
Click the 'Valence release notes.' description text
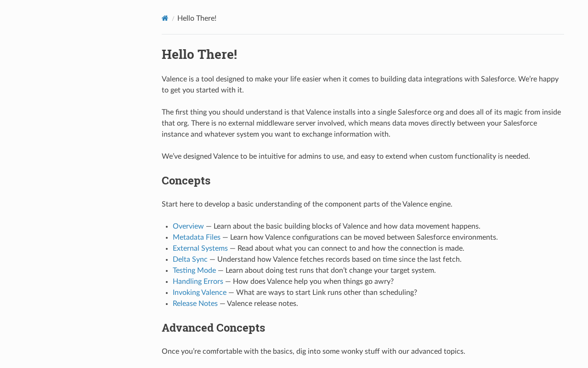(262, 304)
